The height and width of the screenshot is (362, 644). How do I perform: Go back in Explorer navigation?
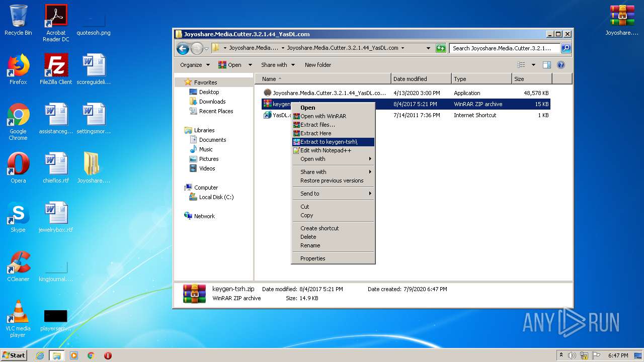(x=183, y=48)
